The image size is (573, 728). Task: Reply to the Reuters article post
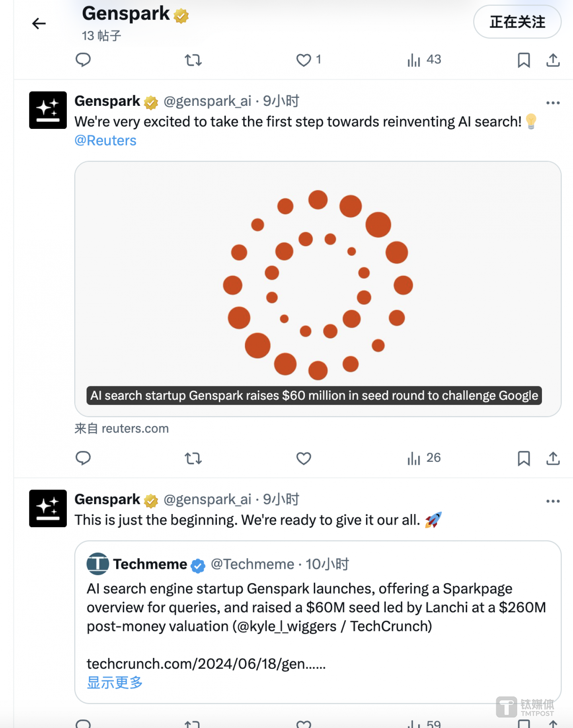[83, 458]
